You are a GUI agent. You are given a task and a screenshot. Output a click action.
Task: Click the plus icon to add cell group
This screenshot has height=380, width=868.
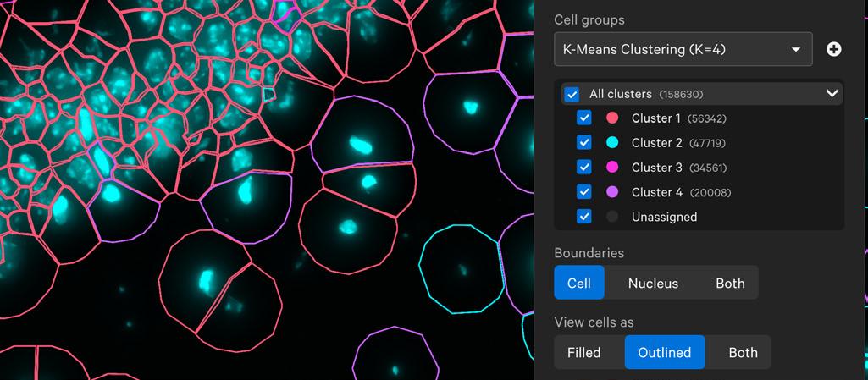click(x=833, y=50)
